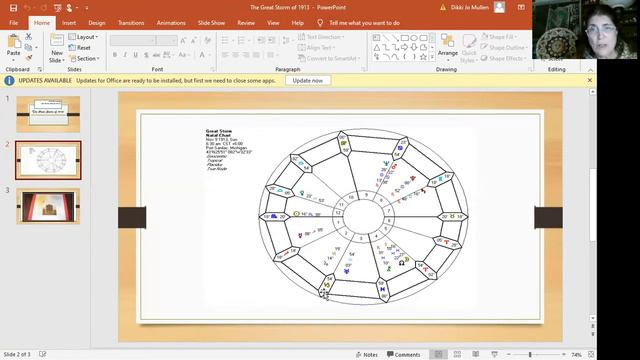This screenshot has height=360, width=640.
Task: Select slide 1 thumbnail
Action: 48,114
